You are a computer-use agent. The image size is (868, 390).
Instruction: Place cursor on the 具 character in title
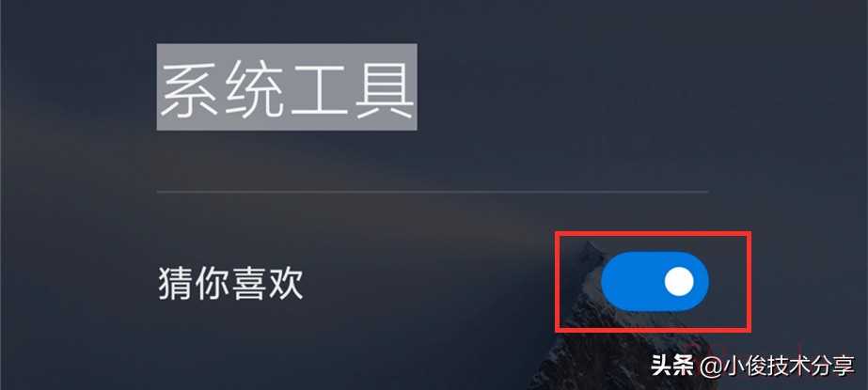[x=383, y=89]
